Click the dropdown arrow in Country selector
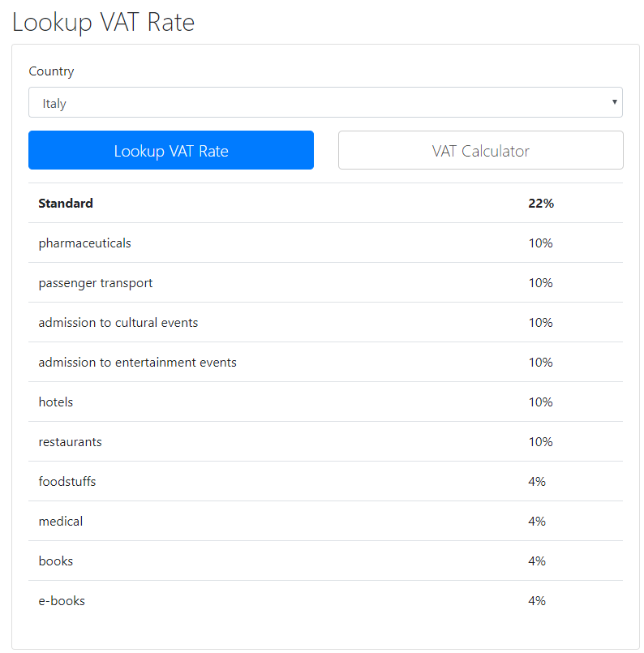The height and width of the screenshot is (653, 644). coord(615,103)
